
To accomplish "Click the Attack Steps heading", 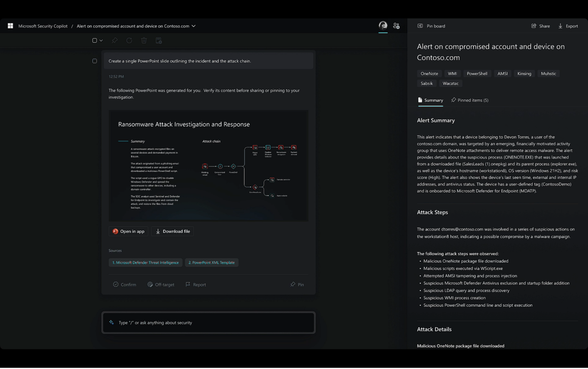I will pyautogui.click(x=432, y=212).
